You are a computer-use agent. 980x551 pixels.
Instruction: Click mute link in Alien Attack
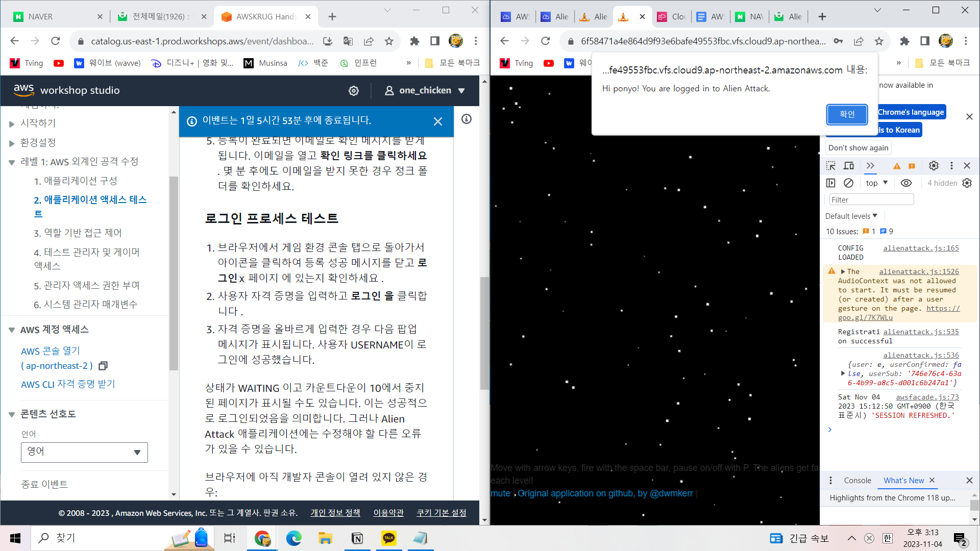tap(500, 493)
